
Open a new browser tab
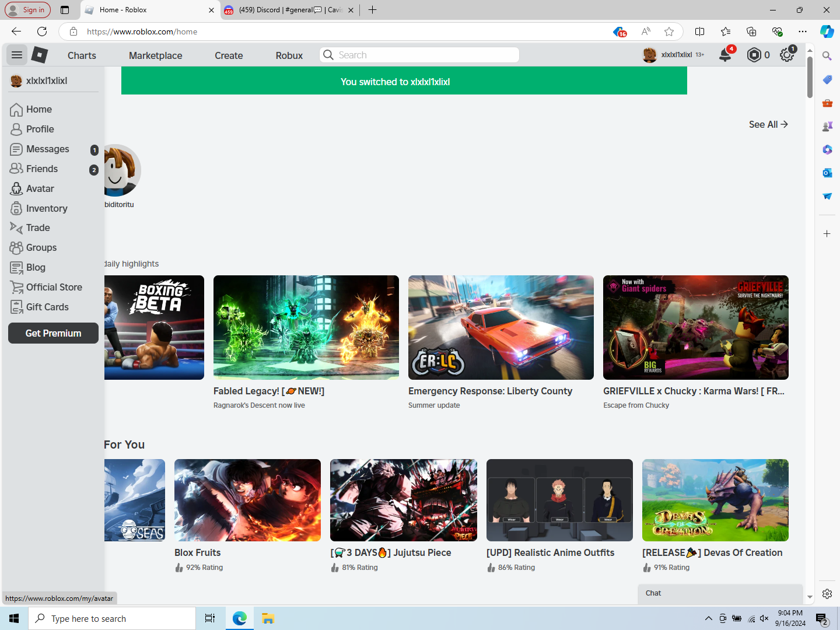click(372, 10)
